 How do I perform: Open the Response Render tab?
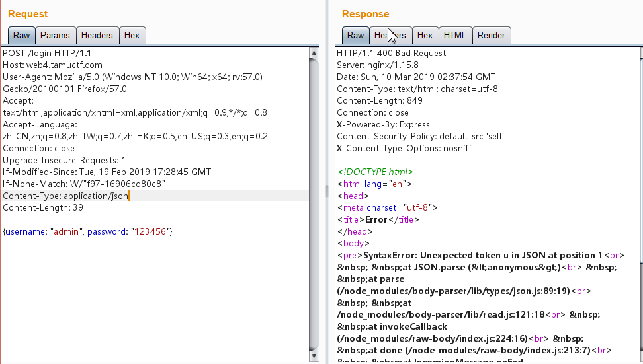491,36
